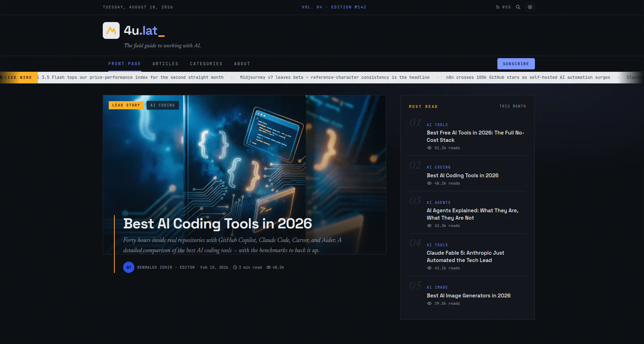The height and width of the screenshot is (344, 644).
Task: Click the lead story date Feb 10, 2026
Action: [x=214, y=267]
